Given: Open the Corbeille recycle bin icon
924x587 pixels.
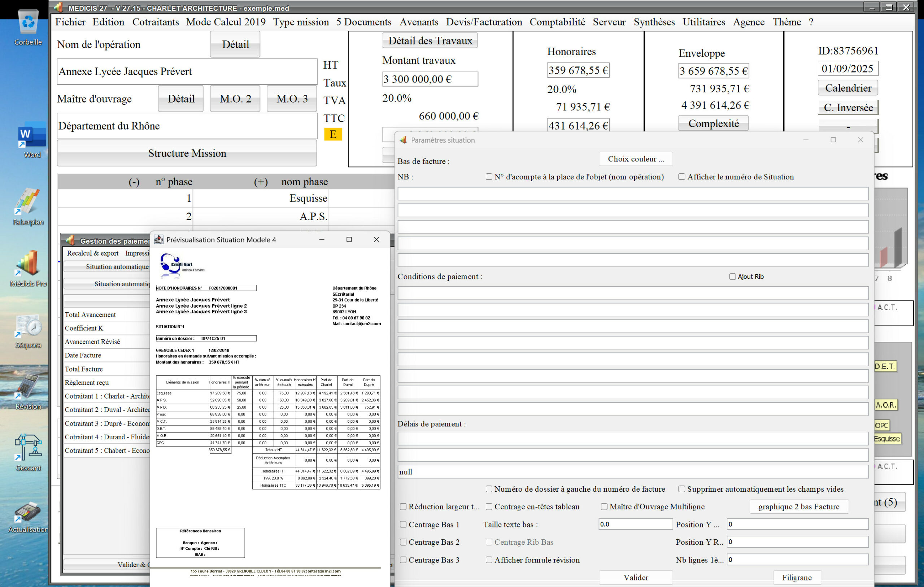Looking at the screenshot, I should click(28, 23).
